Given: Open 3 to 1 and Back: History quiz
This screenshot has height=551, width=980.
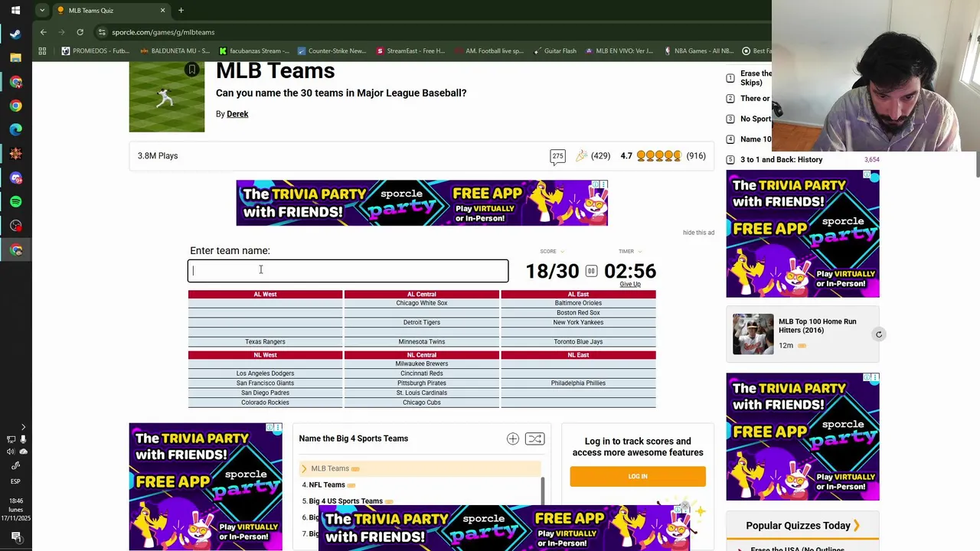Looking at the screenshot, I should 781,160.
